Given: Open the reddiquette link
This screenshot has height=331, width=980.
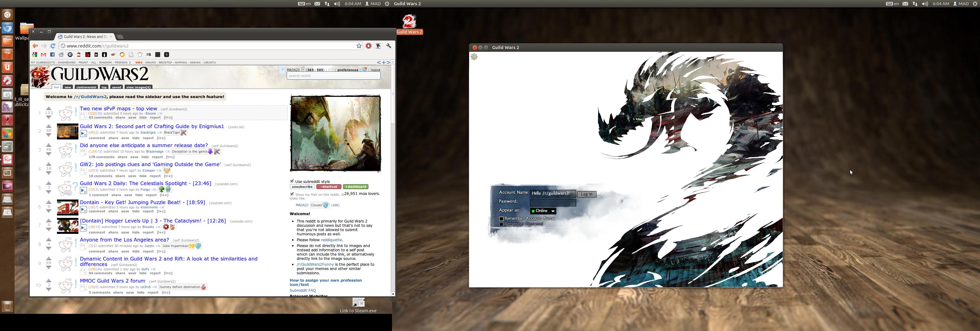Looking at the screenshot, I should pos(331,240).
